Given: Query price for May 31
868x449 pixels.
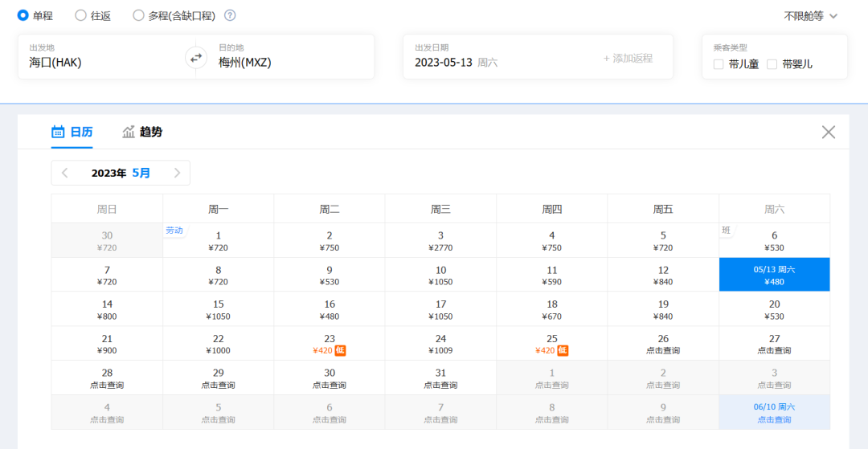Looking at the screenshot, I should (x=440, y=378).
